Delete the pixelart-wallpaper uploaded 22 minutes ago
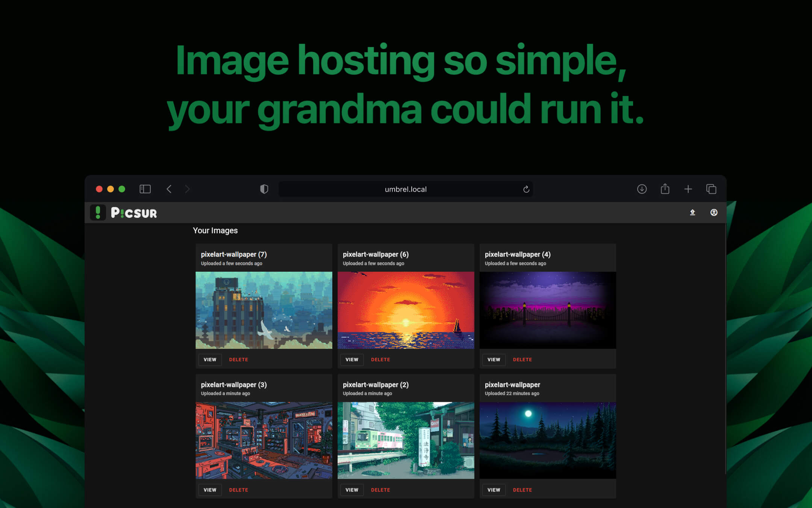Screen dimensions: 812x508 pos(522,490)
